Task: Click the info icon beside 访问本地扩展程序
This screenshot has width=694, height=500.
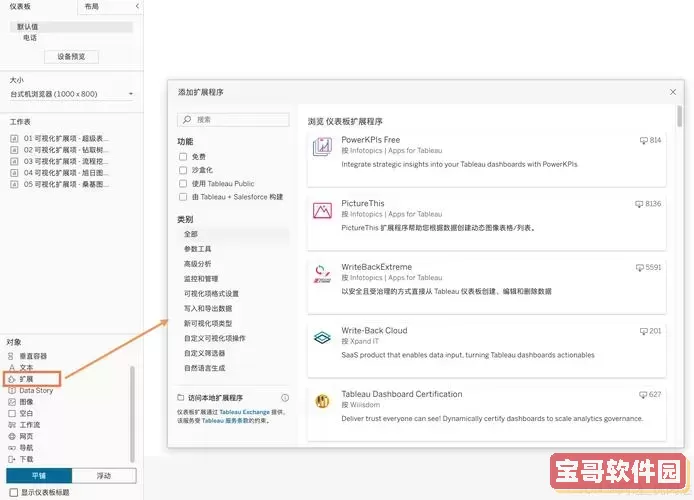Action: [x=285, y=397]
